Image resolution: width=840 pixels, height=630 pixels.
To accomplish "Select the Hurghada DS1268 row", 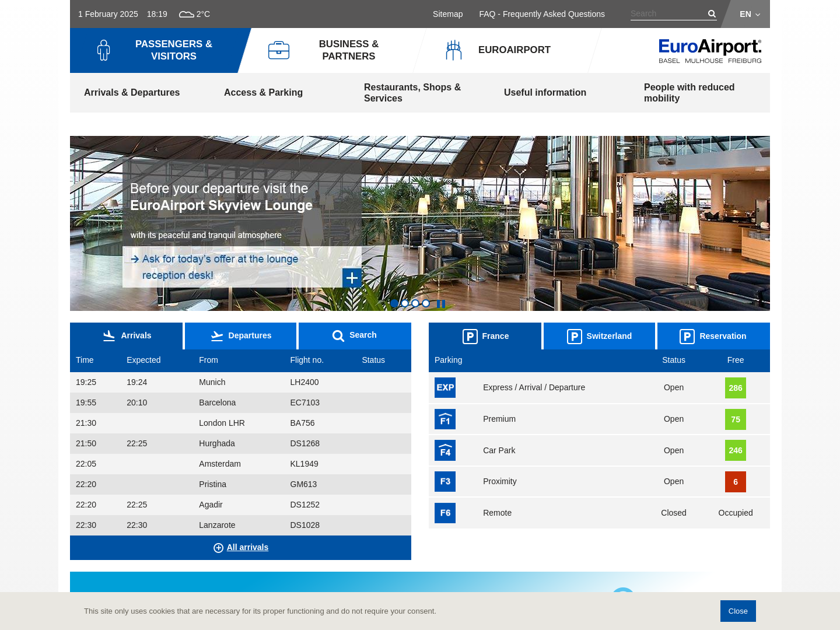I will pos(240,443).
